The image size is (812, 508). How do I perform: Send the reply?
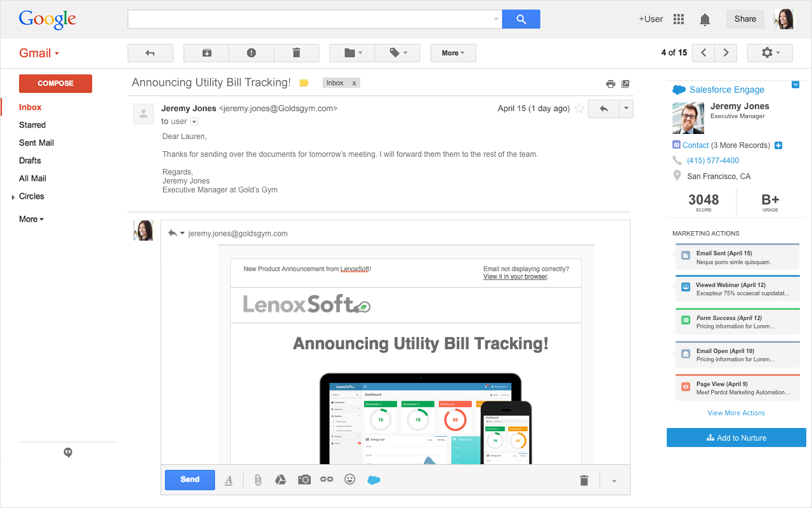190,479
